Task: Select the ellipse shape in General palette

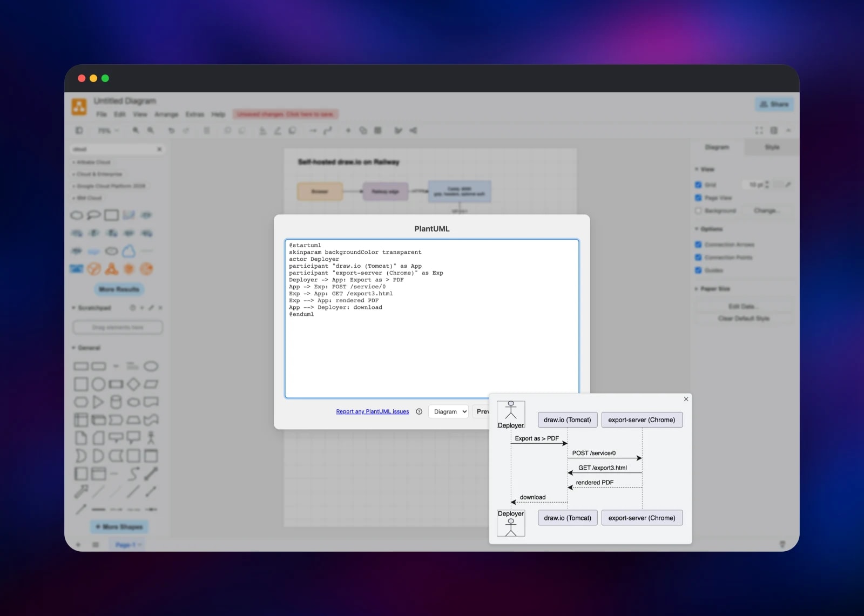Action: point(151,366)
